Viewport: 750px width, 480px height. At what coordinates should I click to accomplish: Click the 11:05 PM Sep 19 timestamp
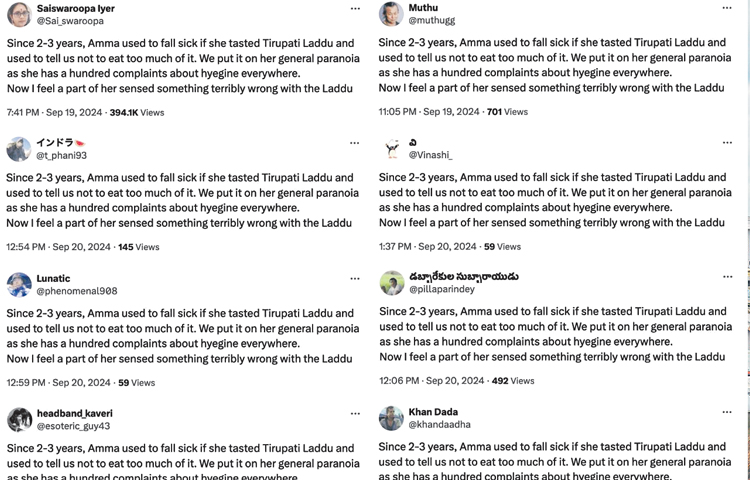(429, 112)
